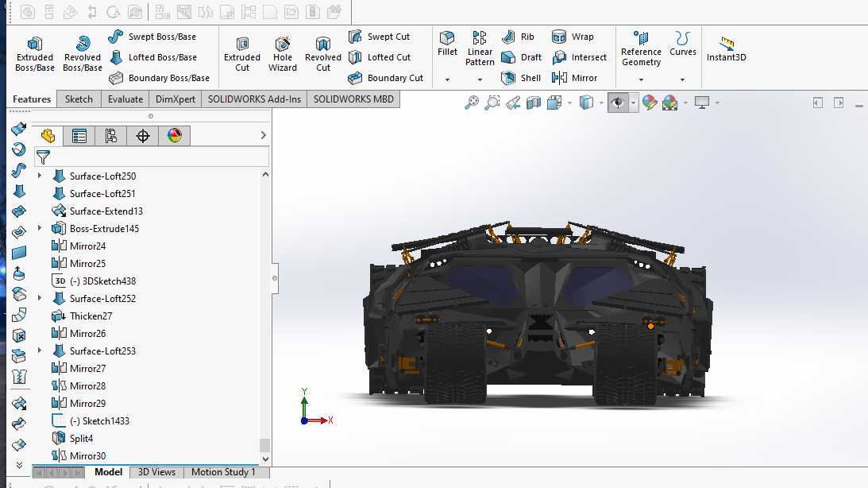Image resolution: width=868 pixels, height=488 pixels.
Task: Open Edit Appearance color ball
Action: click(x=650, y=103)
